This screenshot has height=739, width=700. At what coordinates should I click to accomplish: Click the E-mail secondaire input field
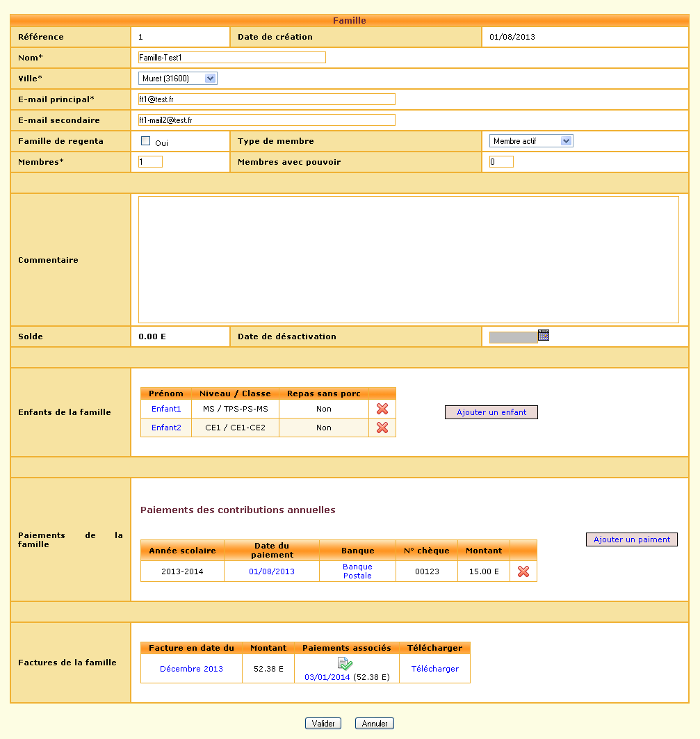coord(266,120)
